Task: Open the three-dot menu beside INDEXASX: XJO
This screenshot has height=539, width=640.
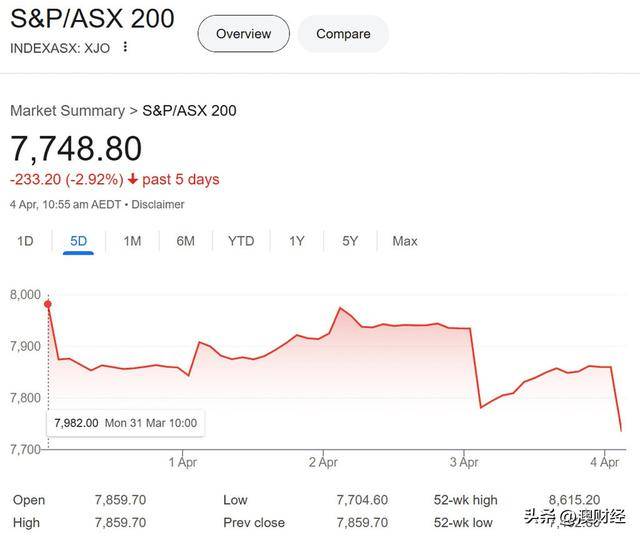Action: pyautogui.click(x=125, y=47)
